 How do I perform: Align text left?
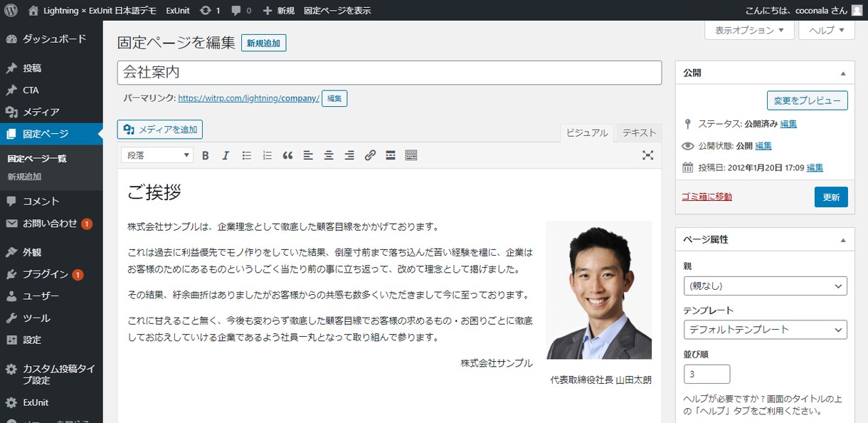point(308,155)
